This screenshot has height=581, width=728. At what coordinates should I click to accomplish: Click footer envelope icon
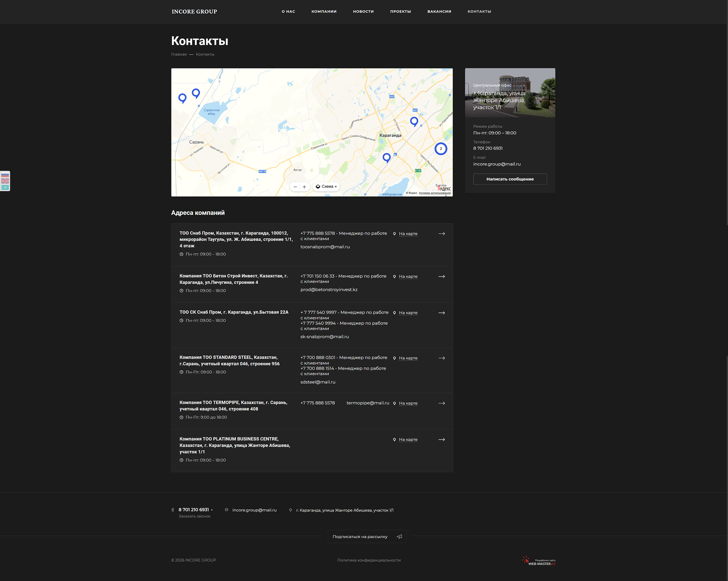[x=226, y=510]
